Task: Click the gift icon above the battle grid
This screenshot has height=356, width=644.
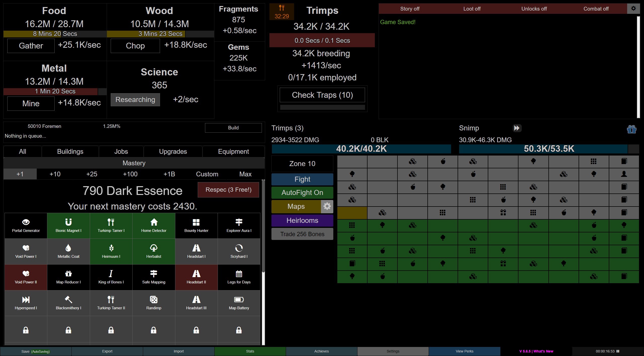Action: (632, 129)
